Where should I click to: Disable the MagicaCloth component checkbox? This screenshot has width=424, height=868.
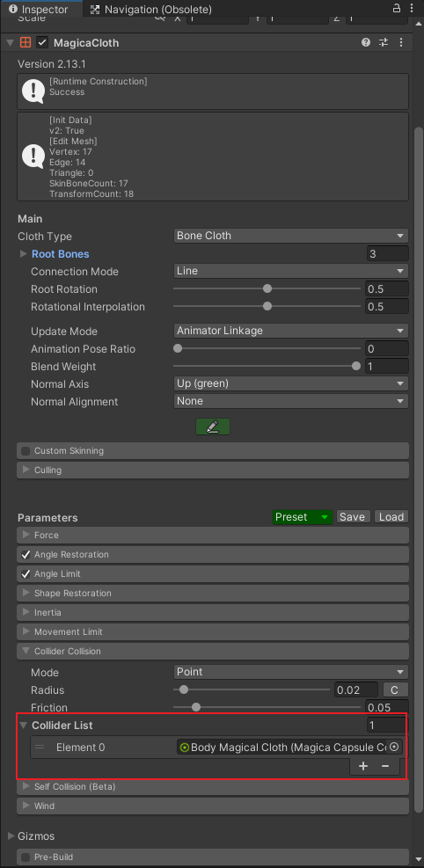[42, 42]
